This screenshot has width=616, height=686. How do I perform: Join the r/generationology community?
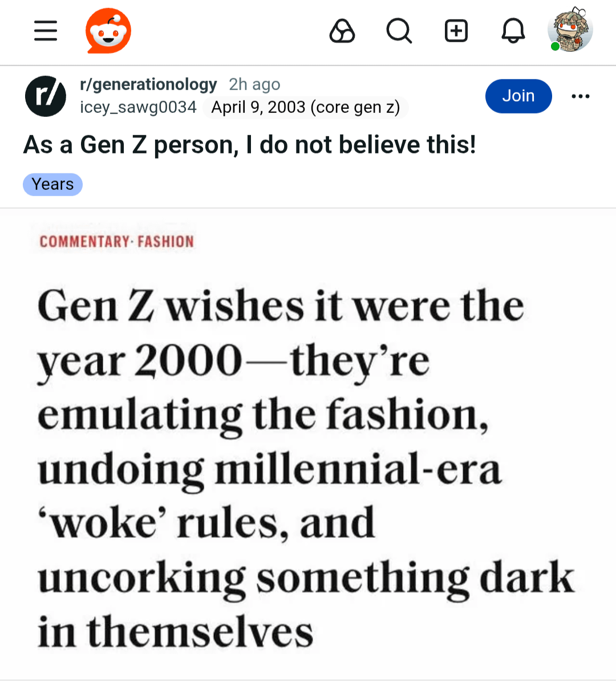coord(518,96)
